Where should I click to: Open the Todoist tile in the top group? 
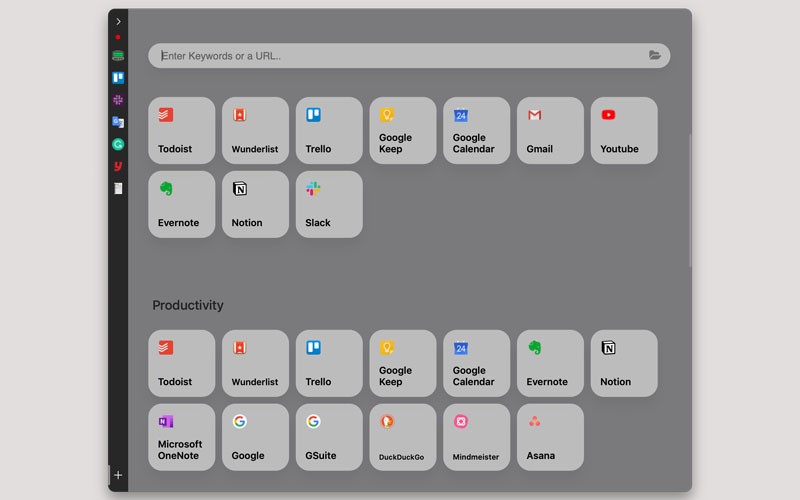point(182,131)
